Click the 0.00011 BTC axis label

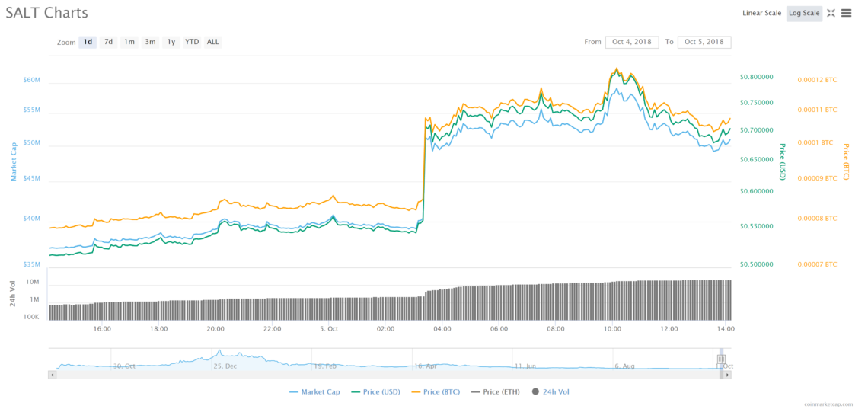pyautogui.click(x=817, y=110)
